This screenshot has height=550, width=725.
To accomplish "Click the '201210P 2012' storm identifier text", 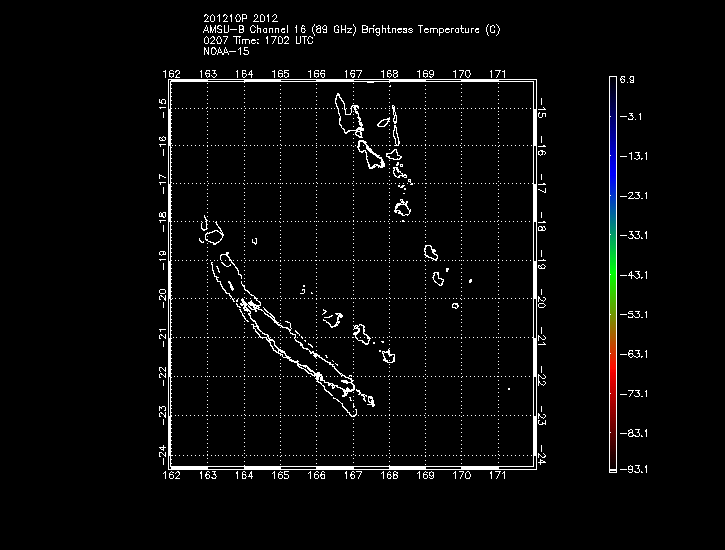I will coord(240,18).
